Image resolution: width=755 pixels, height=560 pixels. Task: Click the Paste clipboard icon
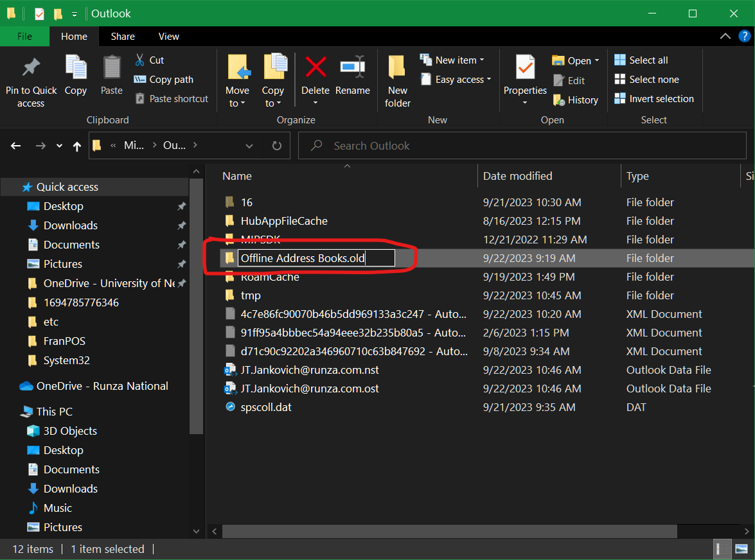112,67
